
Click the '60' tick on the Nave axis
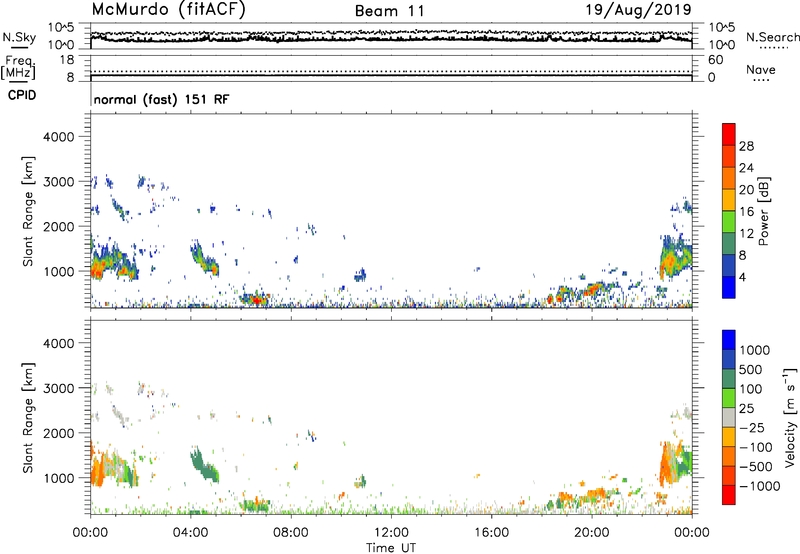pyautogui.click(x=715, y=60)
